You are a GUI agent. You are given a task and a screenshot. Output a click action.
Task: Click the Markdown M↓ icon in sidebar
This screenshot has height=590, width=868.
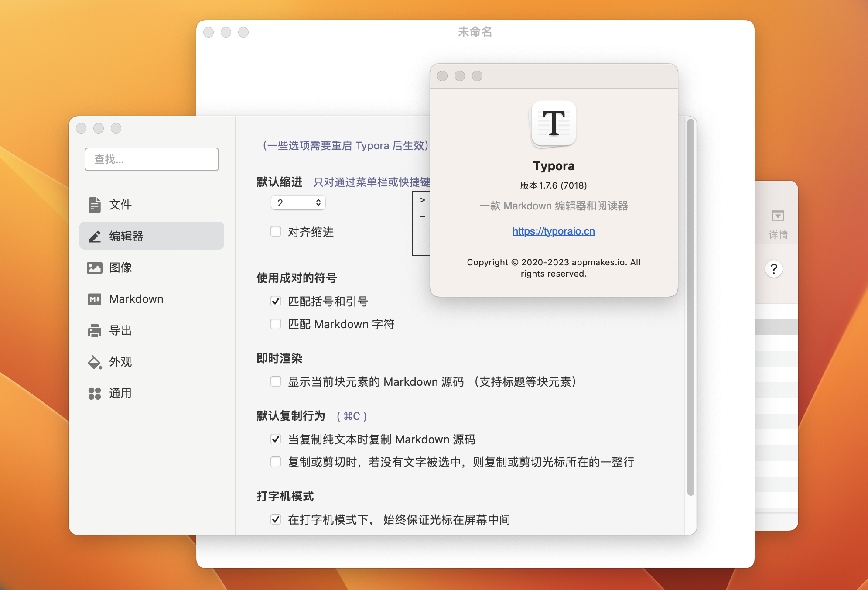click(x=95, y=299)
